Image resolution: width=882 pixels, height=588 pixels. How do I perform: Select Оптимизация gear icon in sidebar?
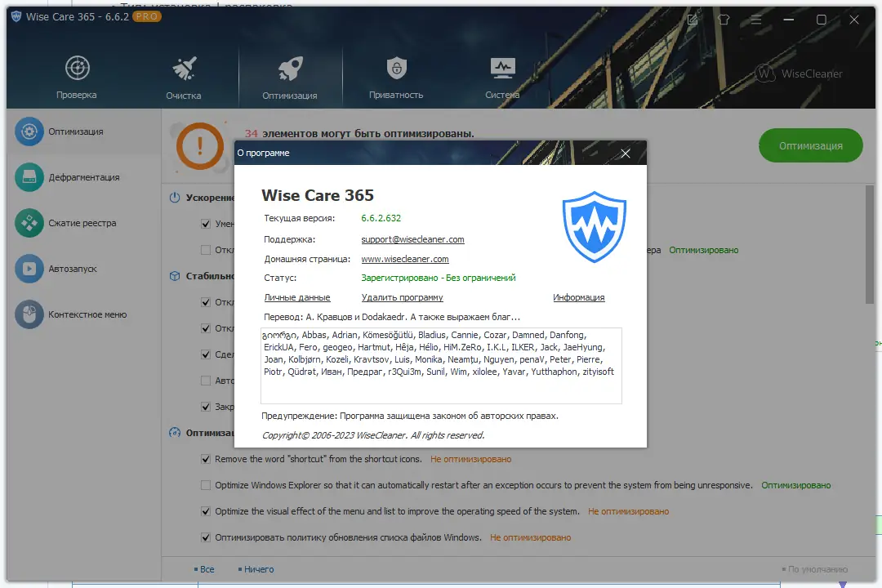click(29, 131)
